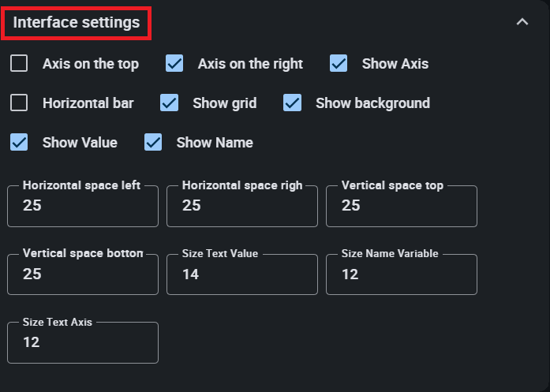Enable the Axis on the top checkbox
Viewport: 550px width, 392px height.
[19, 64]
